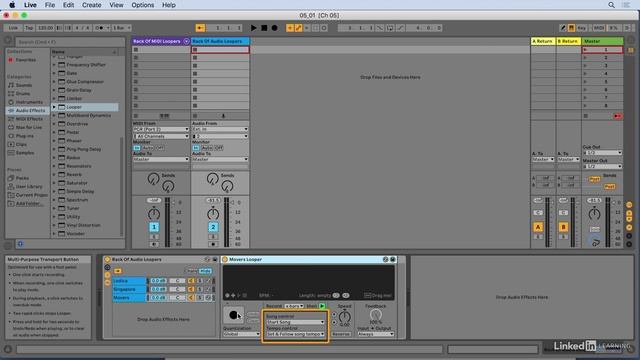Select Max for Live category in the browser
Screen dimensions: 640x360
(29, 127)
